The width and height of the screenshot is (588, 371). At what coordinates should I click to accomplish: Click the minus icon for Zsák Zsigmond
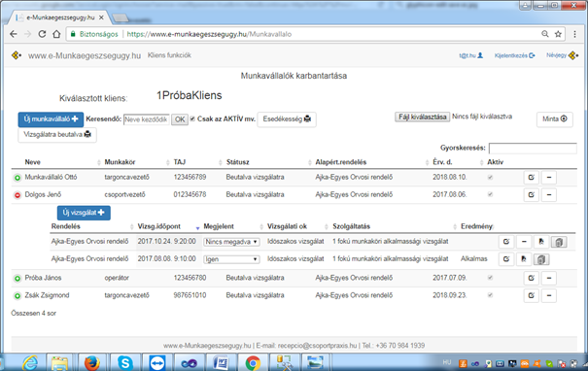coord(548,295)
